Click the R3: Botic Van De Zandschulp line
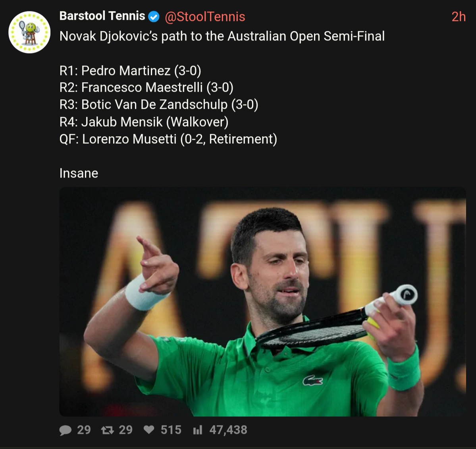 click(x=159, y=105)
